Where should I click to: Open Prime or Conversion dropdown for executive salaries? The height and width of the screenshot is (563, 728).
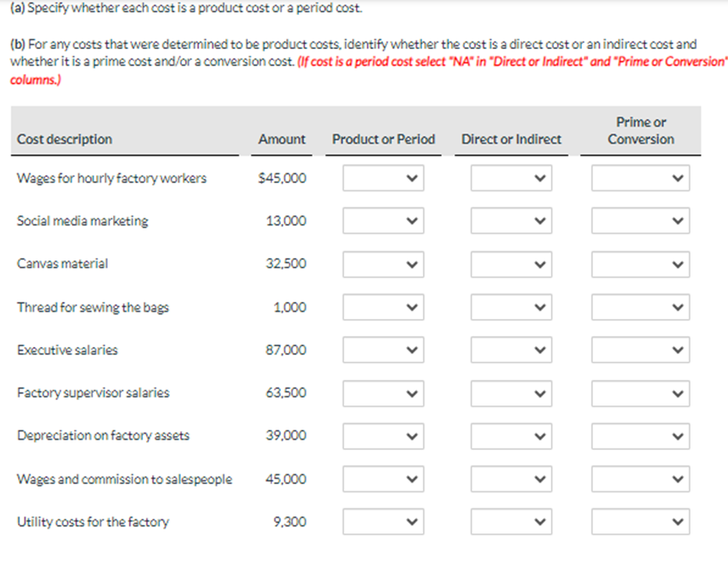click(640, 349)
